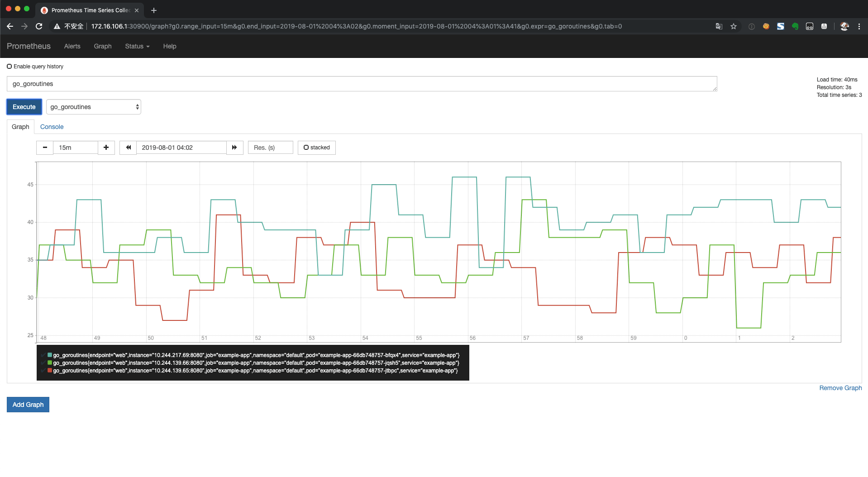Click the Res. (s) resolution input
The width and height of the screenshot is (868, 477).
(271, 148)
